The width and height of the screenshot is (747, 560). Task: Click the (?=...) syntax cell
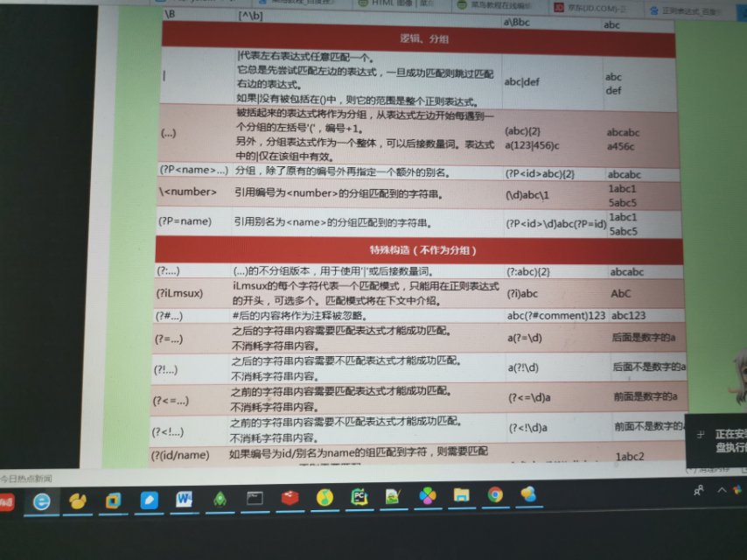(x=169, y=339)
